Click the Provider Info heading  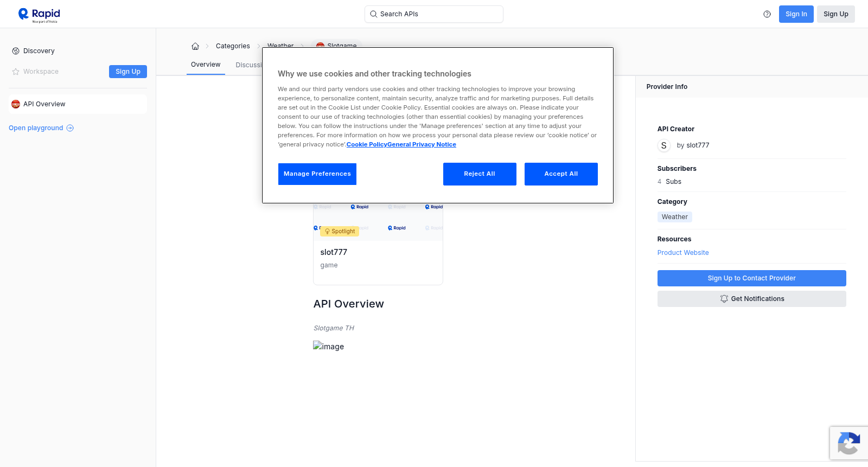point(667,87)
